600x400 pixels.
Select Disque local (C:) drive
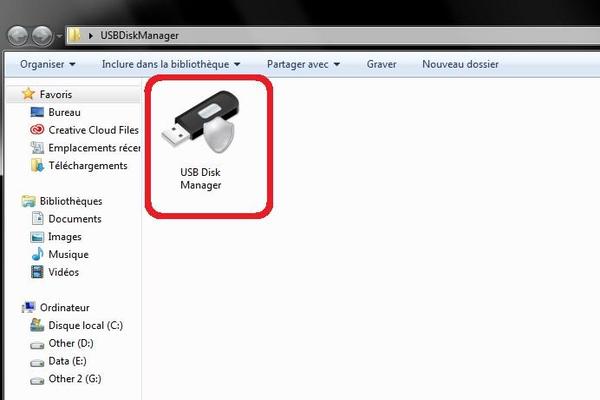(x=85, y=326)
